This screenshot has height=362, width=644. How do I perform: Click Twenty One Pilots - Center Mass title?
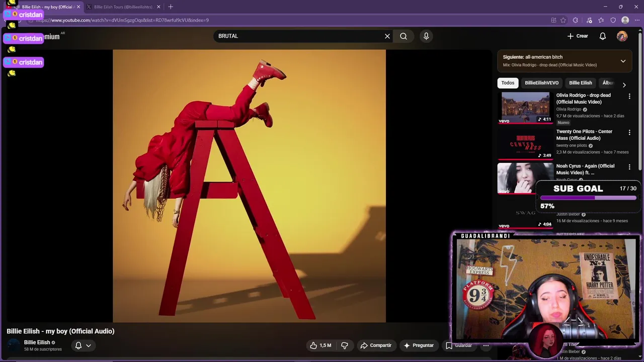tap(584, 135)
